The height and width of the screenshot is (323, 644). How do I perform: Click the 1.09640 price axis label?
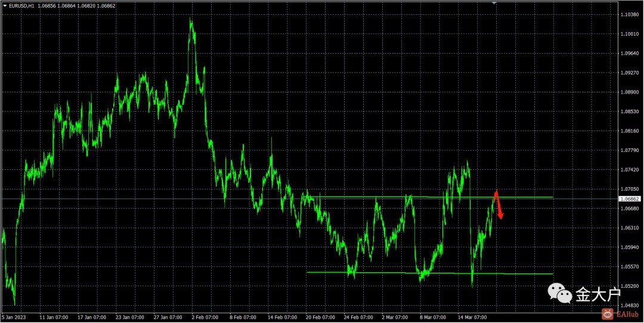(x=629, y=54)
